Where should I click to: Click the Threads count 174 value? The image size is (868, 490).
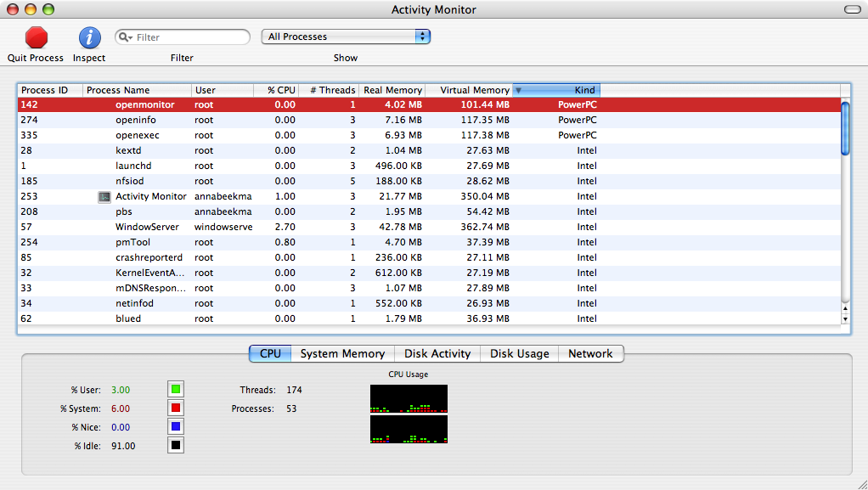(x=294, y=391)
